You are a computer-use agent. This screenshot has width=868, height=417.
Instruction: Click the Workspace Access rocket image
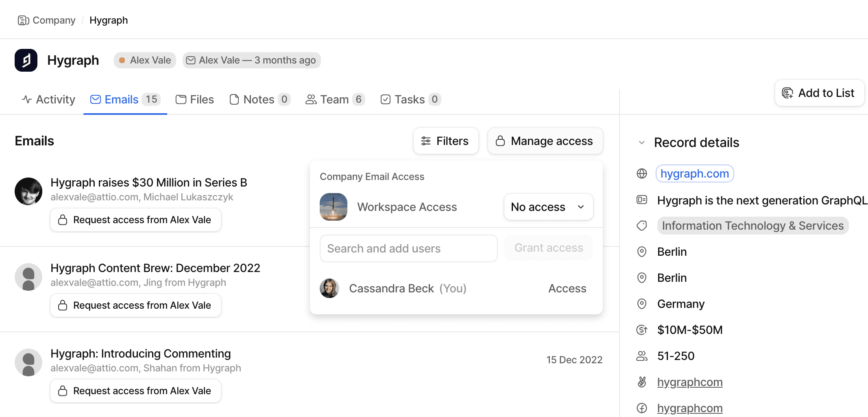click(x=334, y=207)
